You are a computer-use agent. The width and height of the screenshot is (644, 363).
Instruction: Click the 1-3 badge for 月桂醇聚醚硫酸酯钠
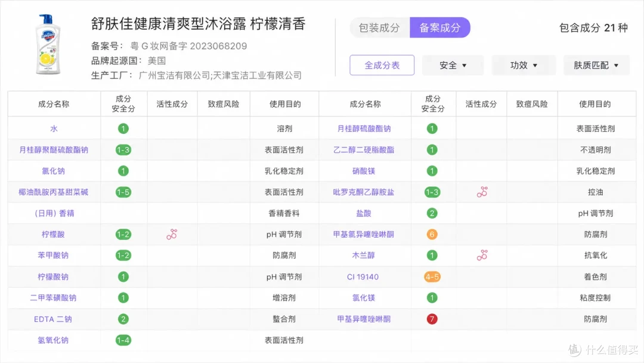123,150
